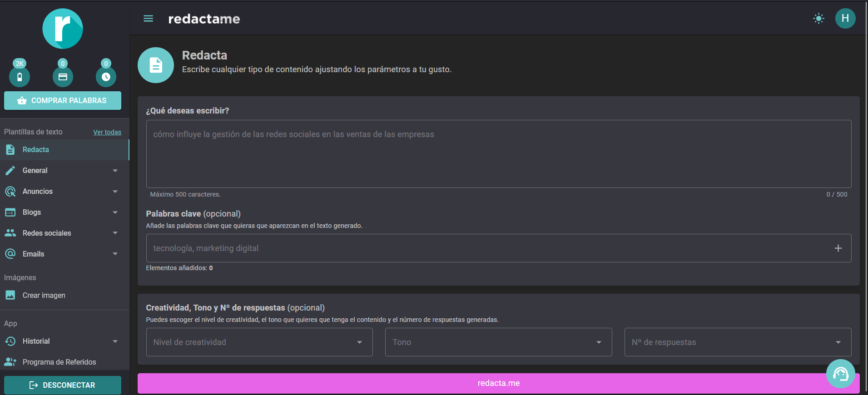Click the plus icon to add keyword
Image resolution: width=868 pixels, height=395 pixels.
[838, 248]
